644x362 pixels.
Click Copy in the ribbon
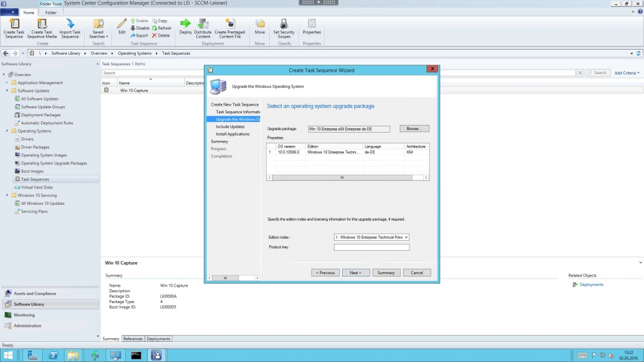(160, 21)
